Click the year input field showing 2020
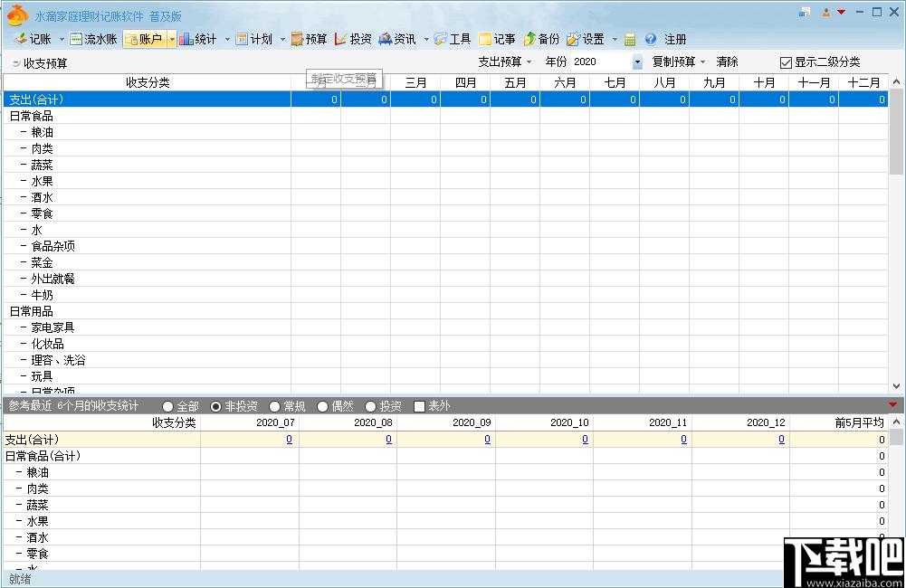 pos(601,62)
